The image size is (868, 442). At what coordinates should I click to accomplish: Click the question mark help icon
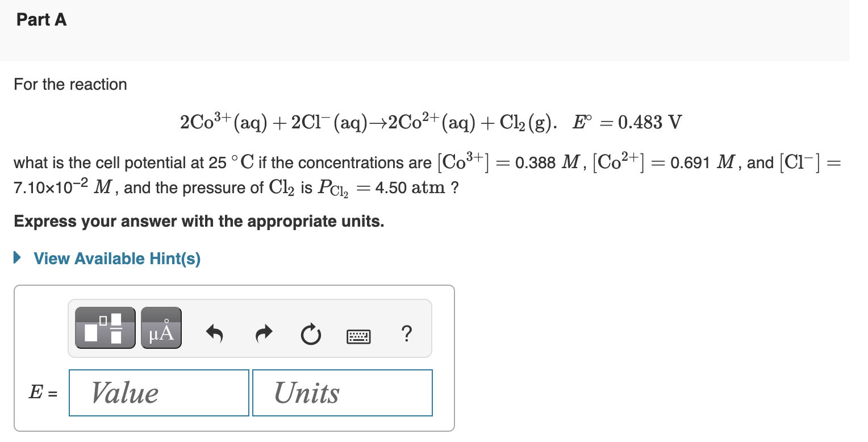[407, 335]
